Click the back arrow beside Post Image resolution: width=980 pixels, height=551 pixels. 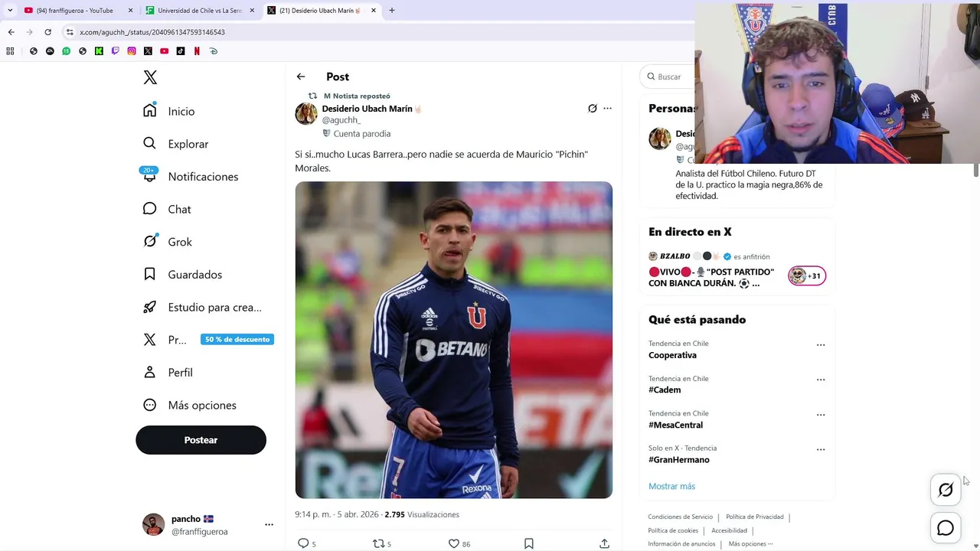click(x=301, y=77)
